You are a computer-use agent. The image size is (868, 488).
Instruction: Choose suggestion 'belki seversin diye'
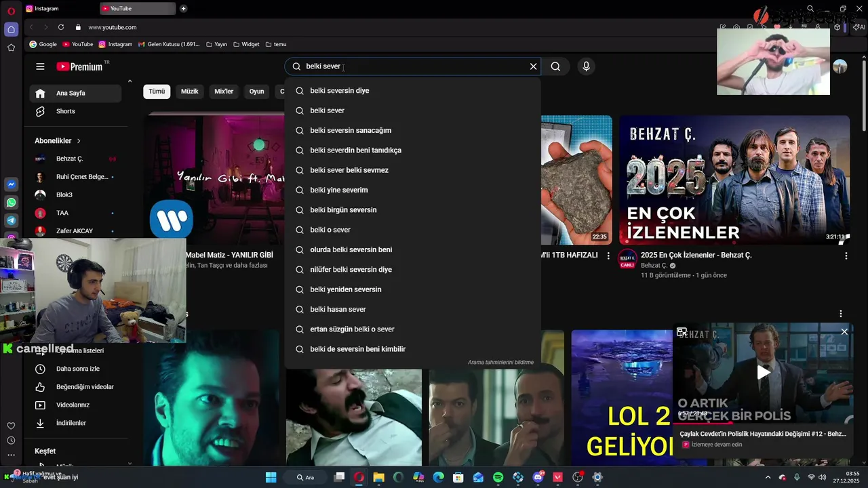click(x=413, y=90)
